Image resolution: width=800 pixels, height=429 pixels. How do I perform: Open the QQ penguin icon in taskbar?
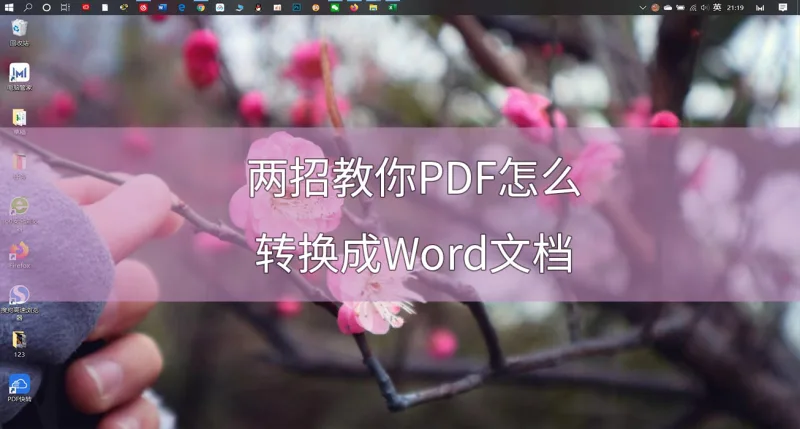[258, 8]
